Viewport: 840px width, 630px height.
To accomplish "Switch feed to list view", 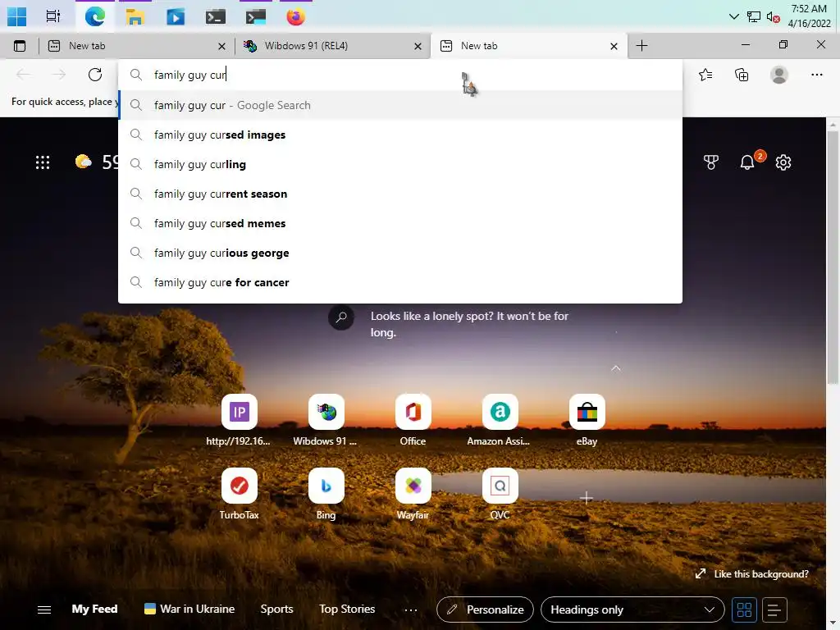I will click(x=774, y=609).
